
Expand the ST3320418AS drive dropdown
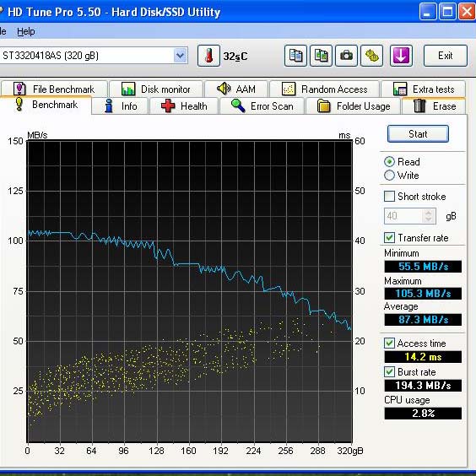click(181, 56)
